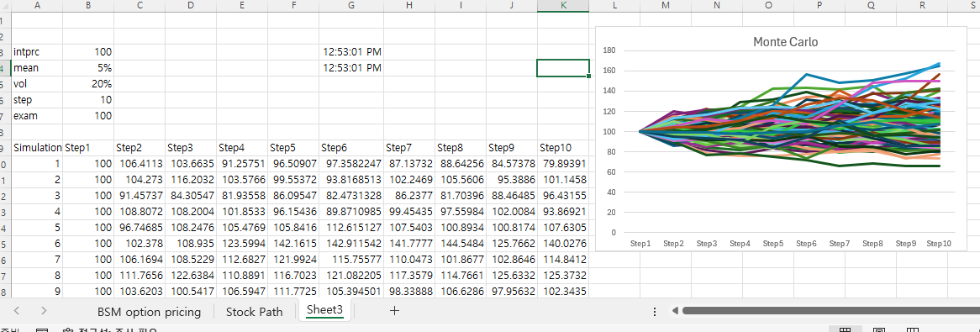This screenshot has height=332, width=980.
Task: Go to the next sheet with the right arrow
Action: click(x=44, y=311)
